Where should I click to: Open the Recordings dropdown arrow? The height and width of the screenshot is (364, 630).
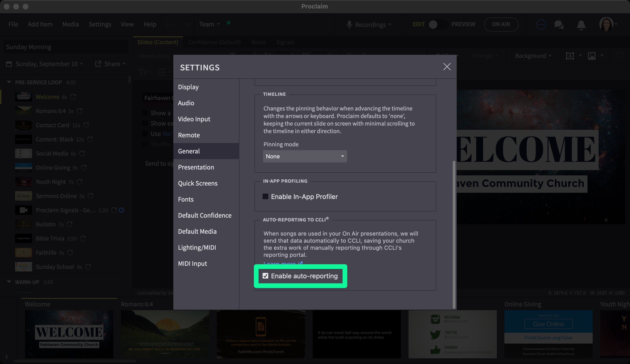[x=390, y=25]
